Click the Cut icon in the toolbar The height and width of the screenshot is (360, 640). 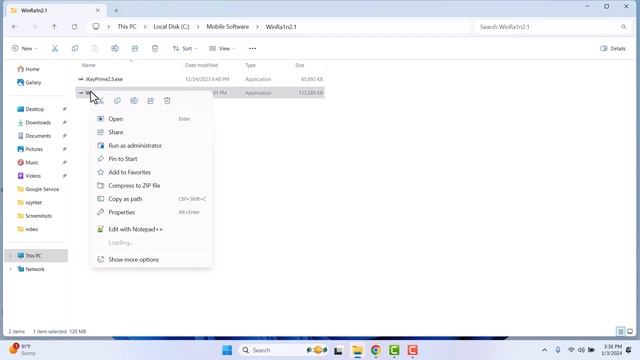click(55, 49)
